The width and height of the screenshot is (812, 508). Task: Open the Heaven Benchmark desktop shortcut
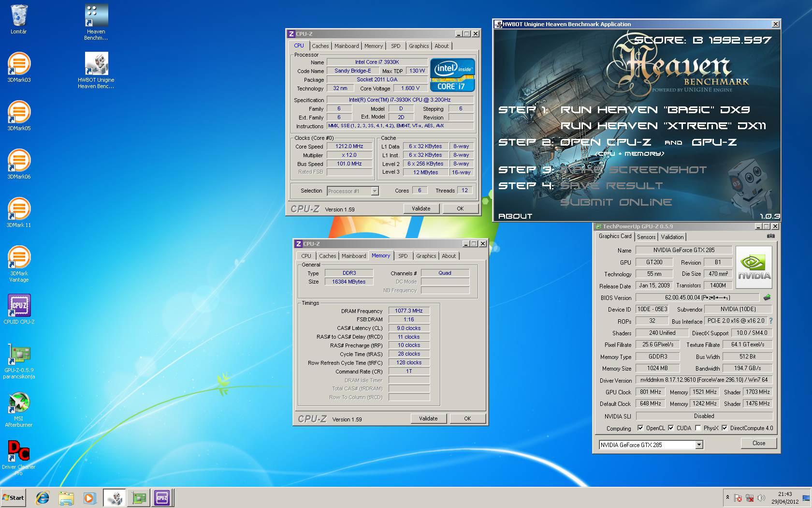[x=96, y=22]
